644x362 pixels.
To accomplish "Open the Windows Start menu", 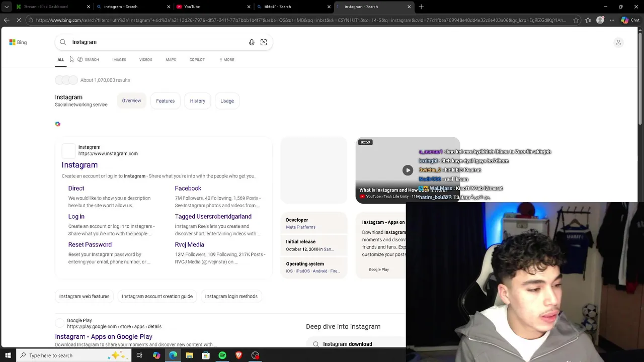I will [x=8, y=355].
